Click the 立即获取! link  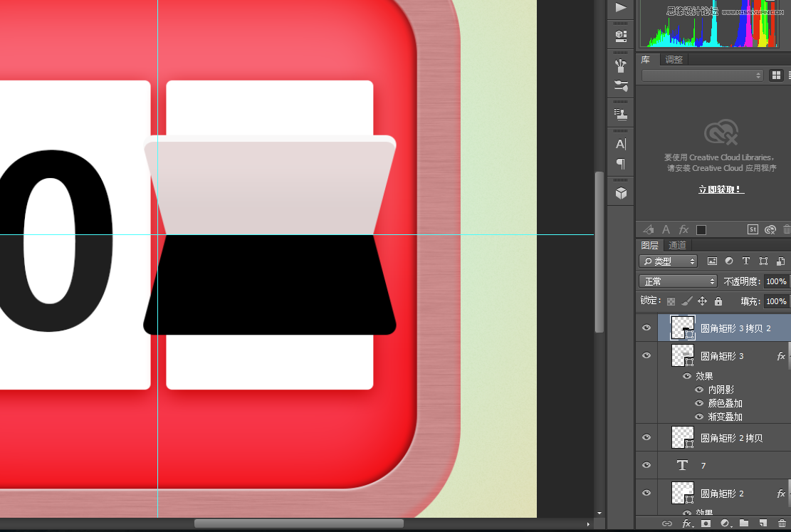721,189
